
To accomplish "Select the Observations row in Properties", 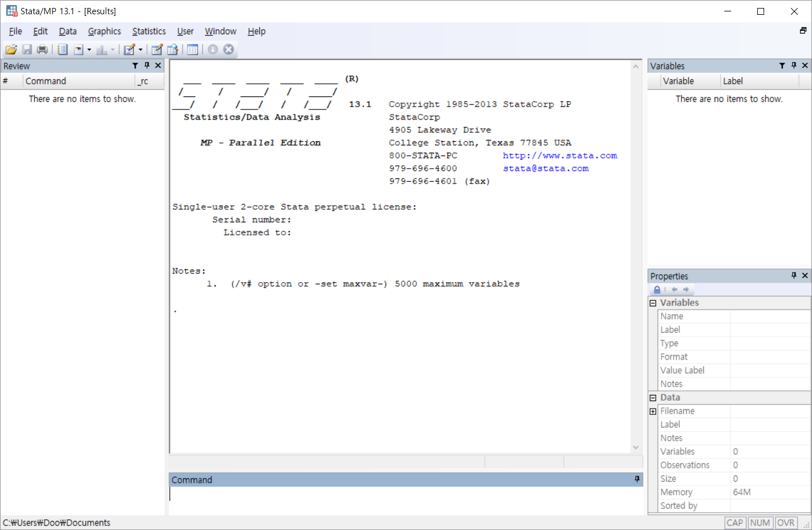I will pos(734,465).
